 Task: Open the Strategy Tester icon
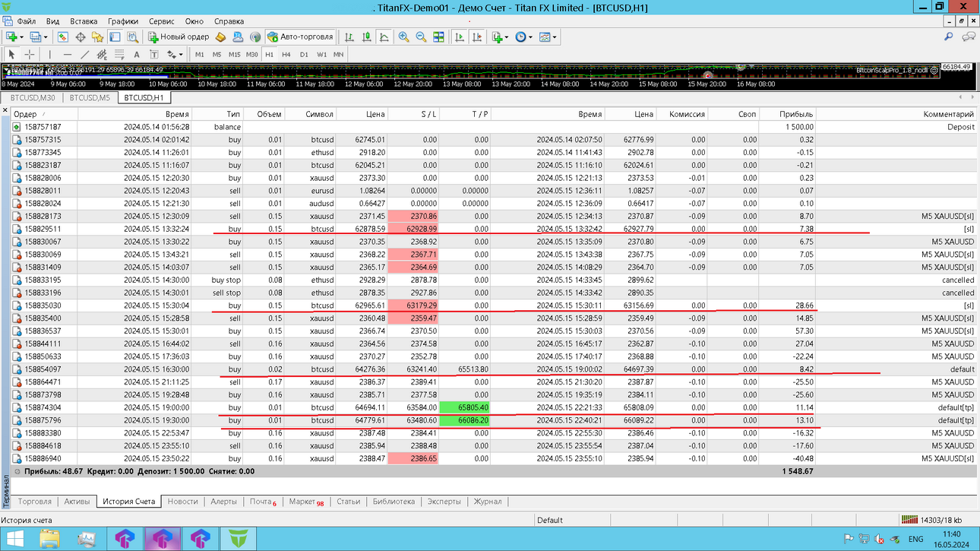[133, 36]
